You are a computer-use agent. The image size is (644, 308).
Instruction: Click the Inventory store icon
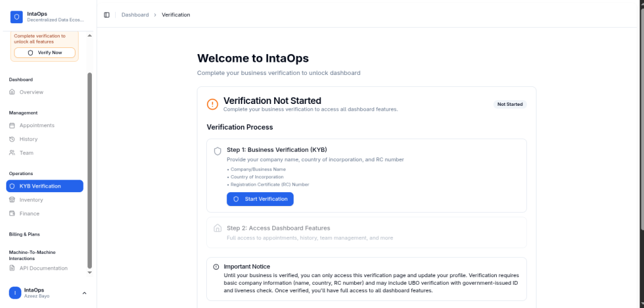(x=13, y=200)
